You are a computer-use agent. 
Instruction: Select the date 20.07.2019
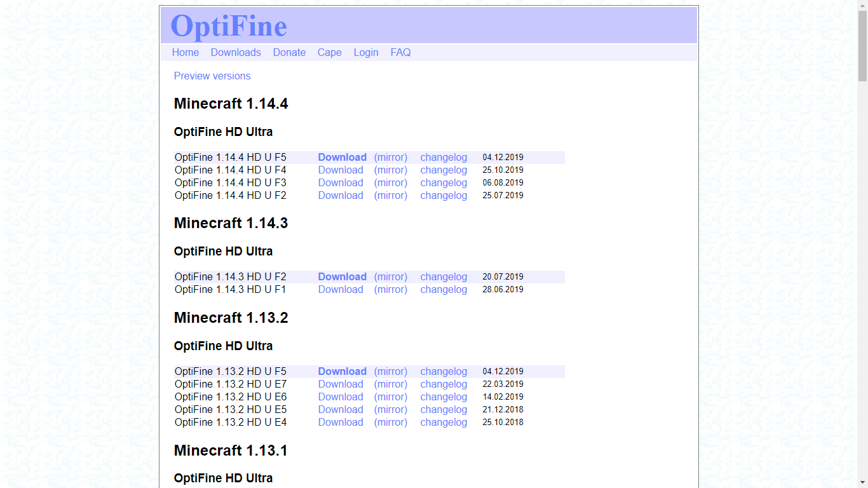(503, 277)
